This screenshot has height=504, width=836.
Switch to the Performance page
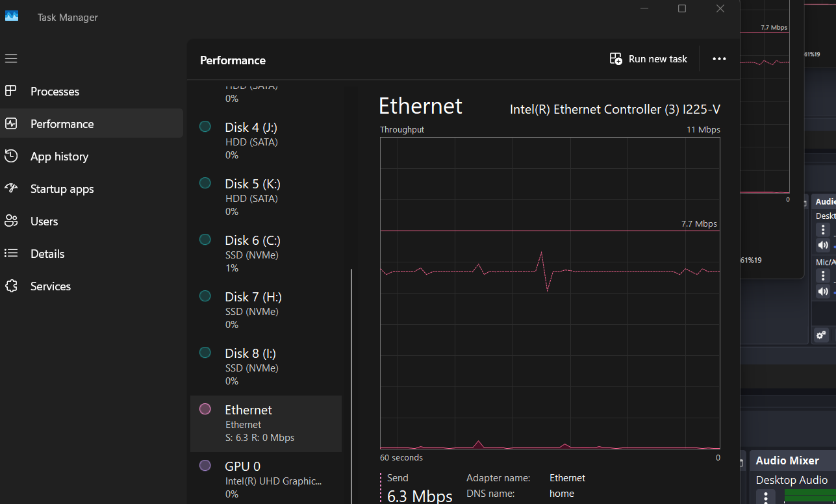(92, 123)
